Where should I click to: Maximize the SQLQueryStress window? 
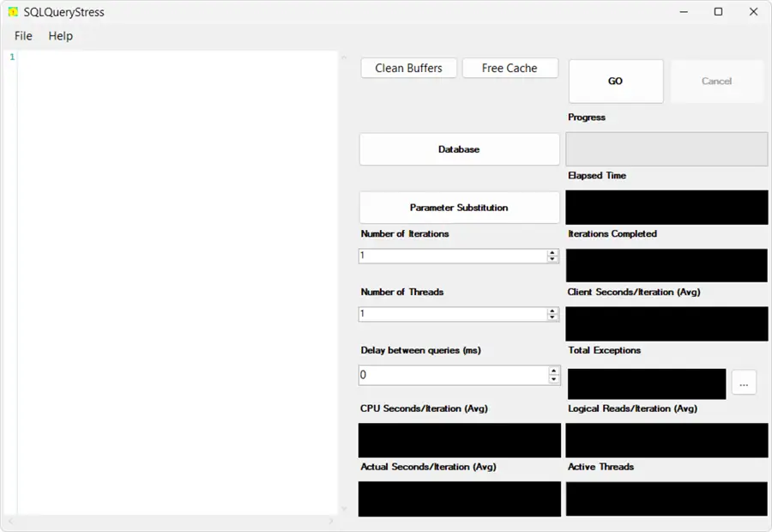click(x=718, y=12)
